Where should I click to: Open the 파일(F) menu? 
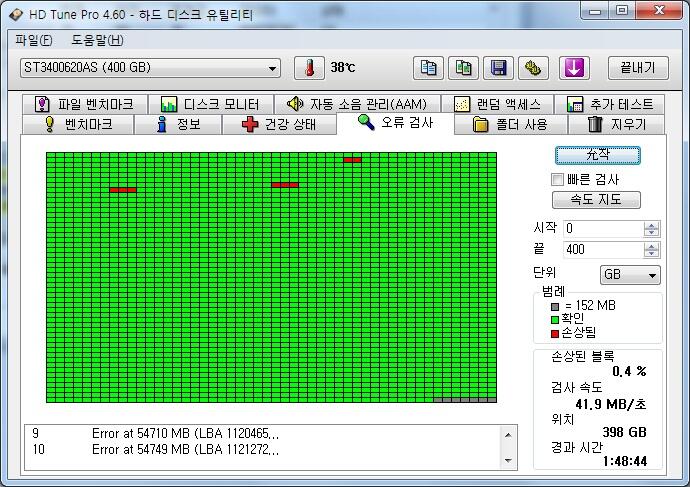point(33,40)
